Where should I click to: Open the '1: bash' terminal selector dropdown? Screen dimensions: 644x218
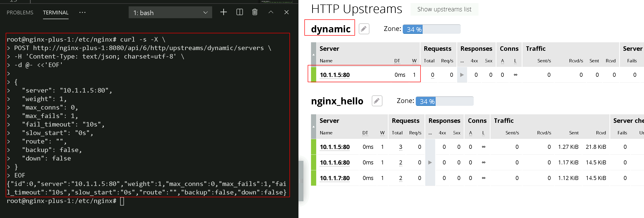170,12
